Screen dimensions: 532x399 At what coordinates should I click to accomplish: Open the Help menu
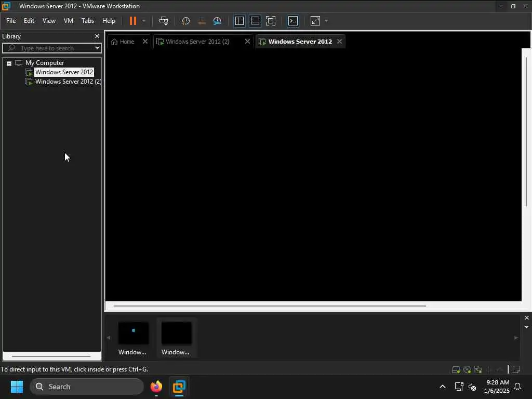(109, 21)
